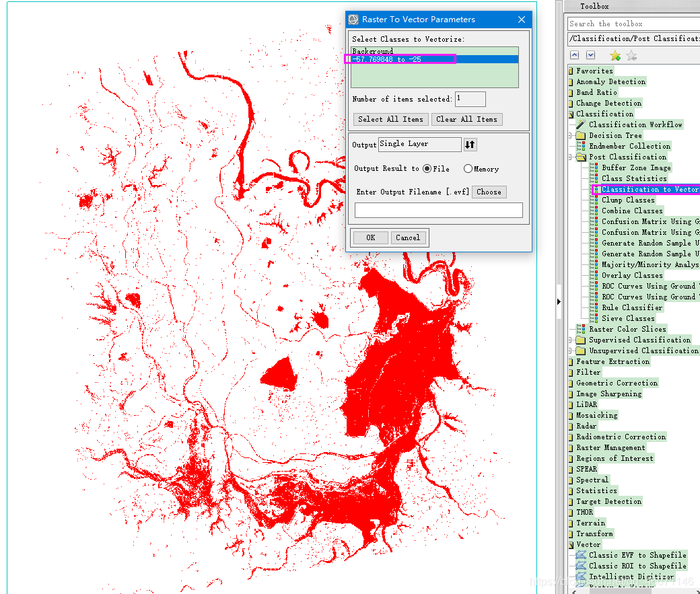Select File output result radio button
Image resolution: width=700 pixels, height=594 pixels.
click(x=427, y=169)
